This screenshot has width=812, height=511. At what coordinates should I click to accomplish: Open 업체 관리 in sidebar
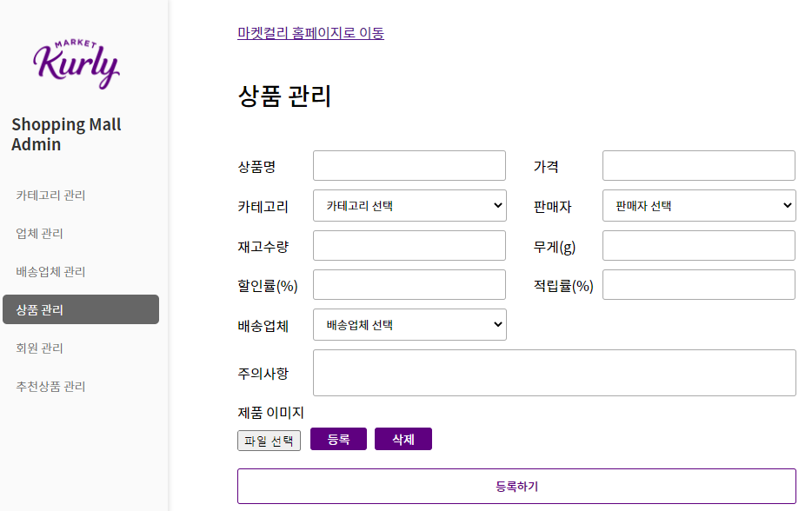pos(39,234)
